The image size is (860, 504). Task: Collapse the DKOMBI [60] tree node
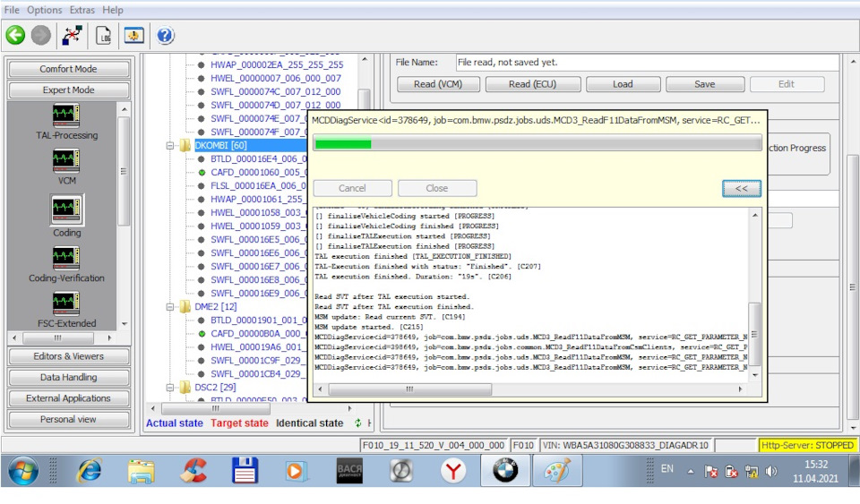coord(172,145)
